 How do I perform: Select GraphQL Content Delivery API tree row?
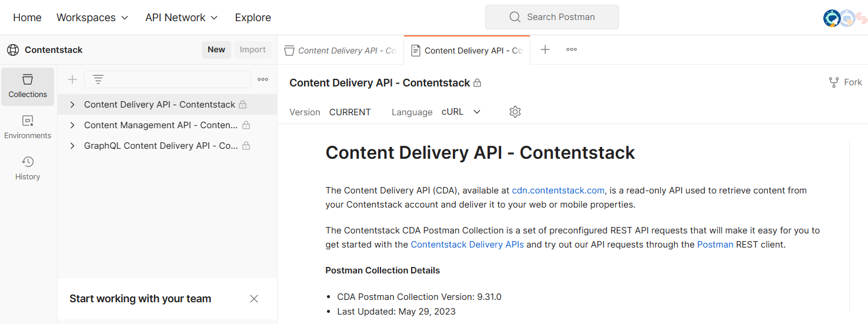pyautogui.click(x=167, y=146)
